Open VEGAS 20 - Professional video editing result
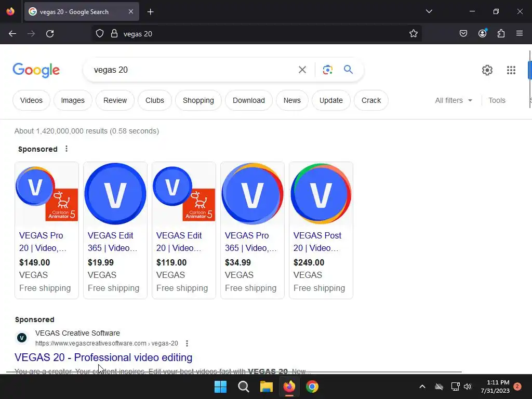This screenshot has width=532, height=399. click(x=103, y=357)
